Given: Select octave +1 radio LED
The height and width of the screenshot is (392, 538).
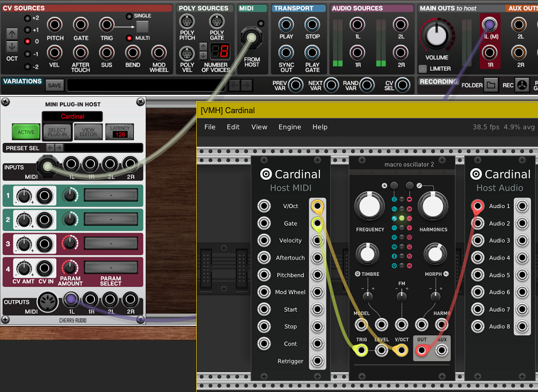Looking at the screenshot, I should (x=28, y=30).
